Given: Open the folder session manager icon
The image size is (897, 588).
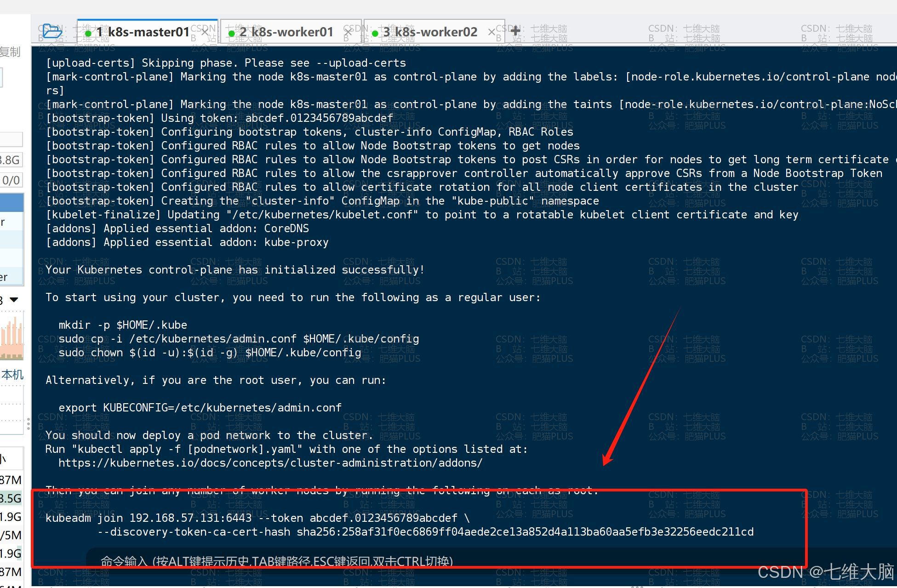Looking at the screenshot, I should click(51, 32).
